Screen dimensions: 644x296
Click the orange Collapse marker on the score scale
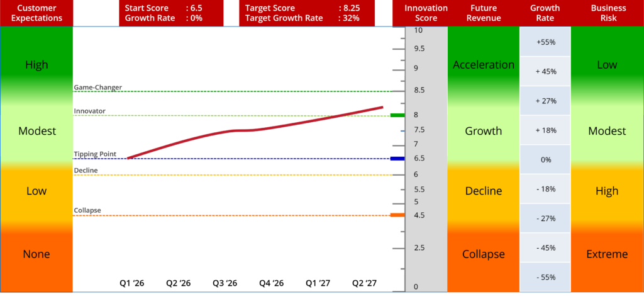click(x=397, y=215)
